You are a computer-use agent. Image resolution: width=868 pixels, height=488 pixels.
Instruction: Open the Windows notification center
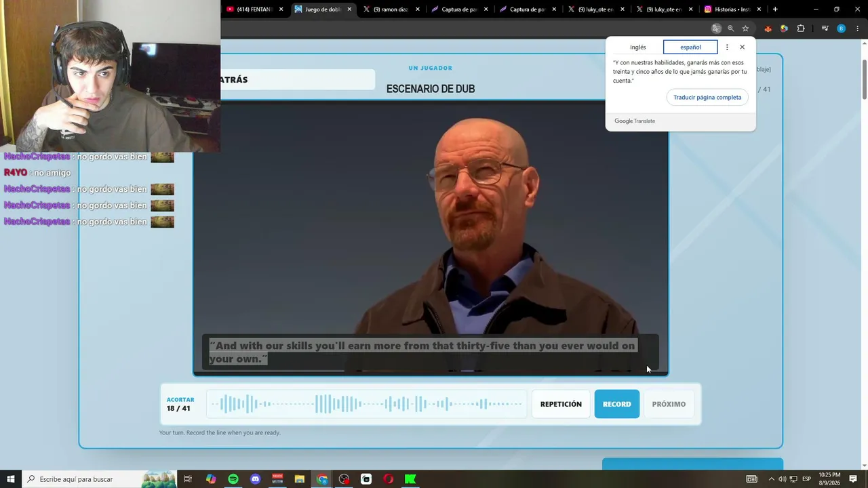[x=854, y=479]
